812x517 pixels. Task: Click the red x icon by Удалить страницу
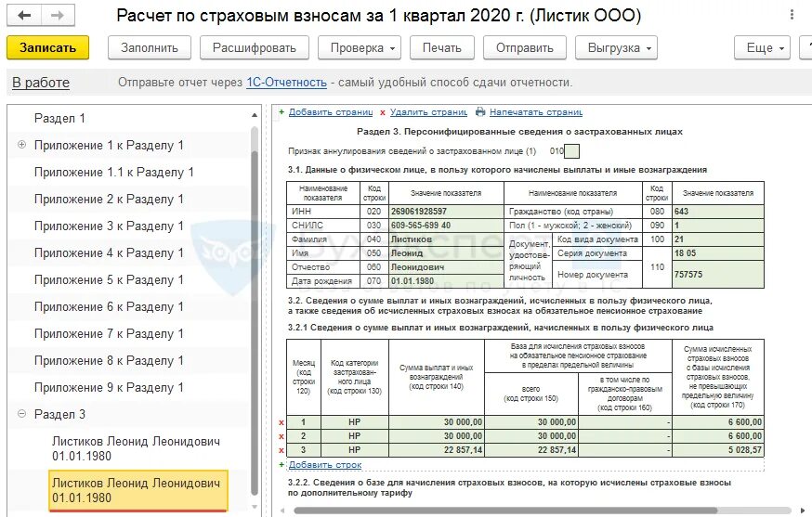tap(383, 112)
